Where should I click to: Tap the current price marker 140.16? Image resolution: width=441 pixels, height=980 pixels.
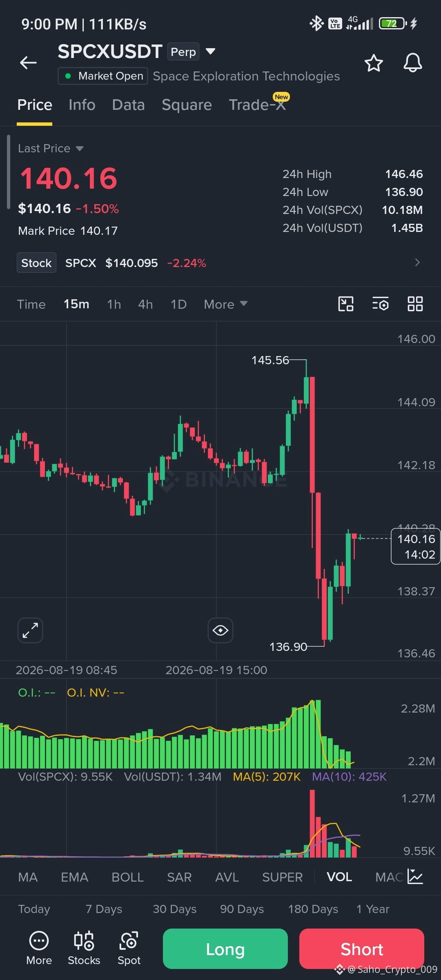[416, 546]
